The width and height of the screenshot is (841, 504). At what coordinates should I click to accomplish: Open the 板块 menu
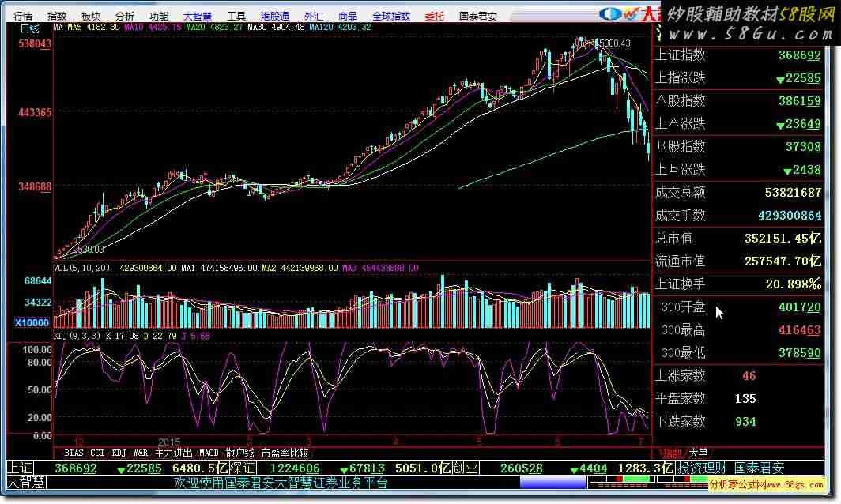(x=91, y=16)
